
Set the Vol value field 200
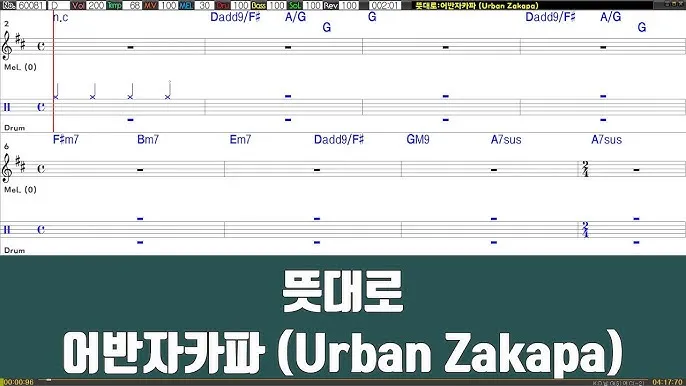pyautogui.click(x=95, y=5)
